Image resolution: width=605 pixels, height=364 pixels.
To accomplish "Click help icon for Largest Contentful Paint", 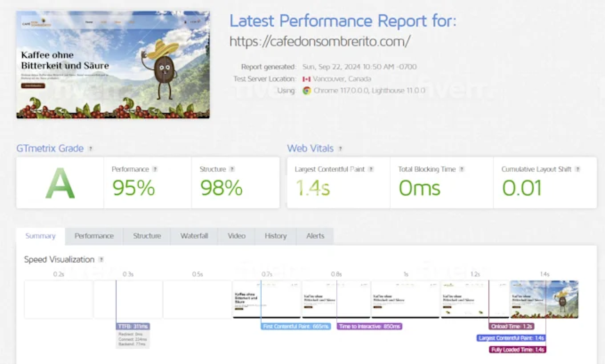I will (x=371, y=169).
